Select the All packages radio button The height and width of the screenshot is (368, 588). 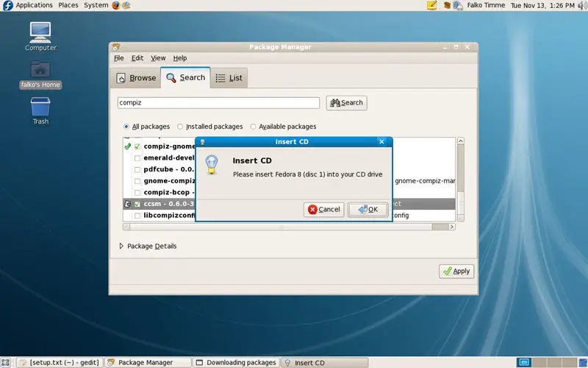click(126, 127)
